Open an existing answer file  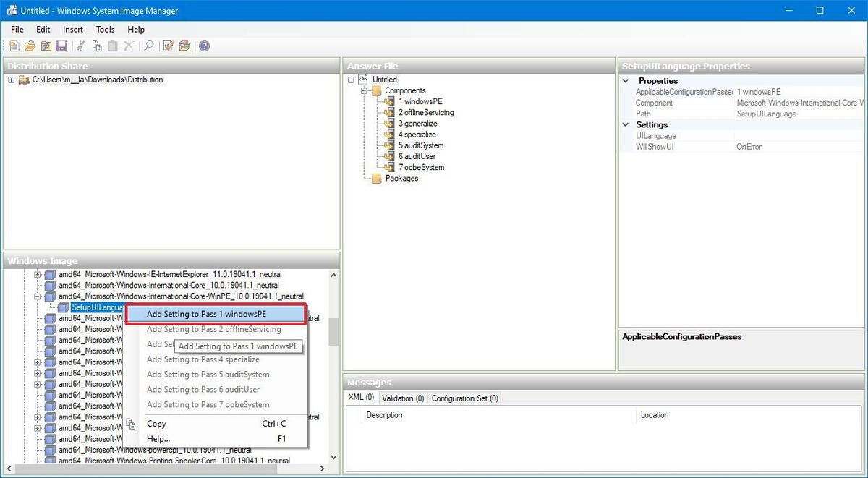pos(30,46)
